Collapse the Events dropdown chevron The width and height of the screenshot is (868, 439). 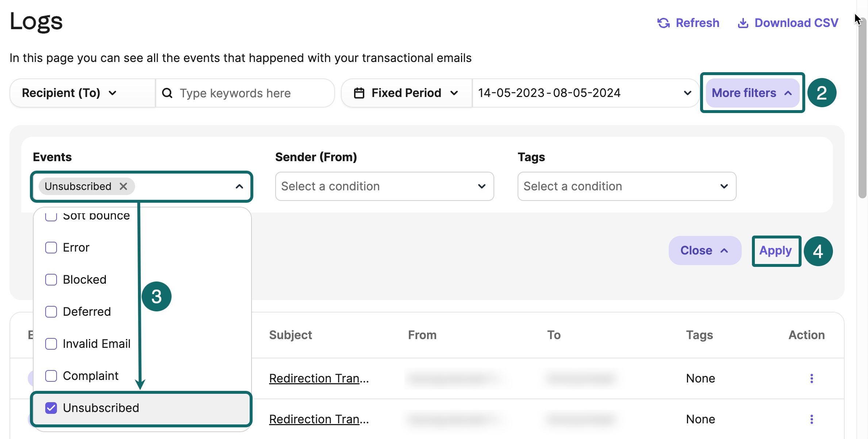click(x=239, y=186)
